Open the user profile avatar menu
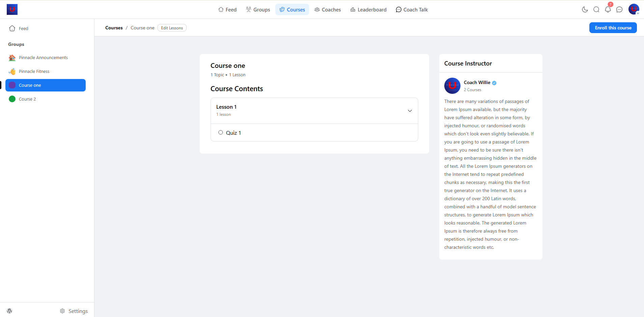Screen dimensions: 644x317 click(x=634, y=9)
